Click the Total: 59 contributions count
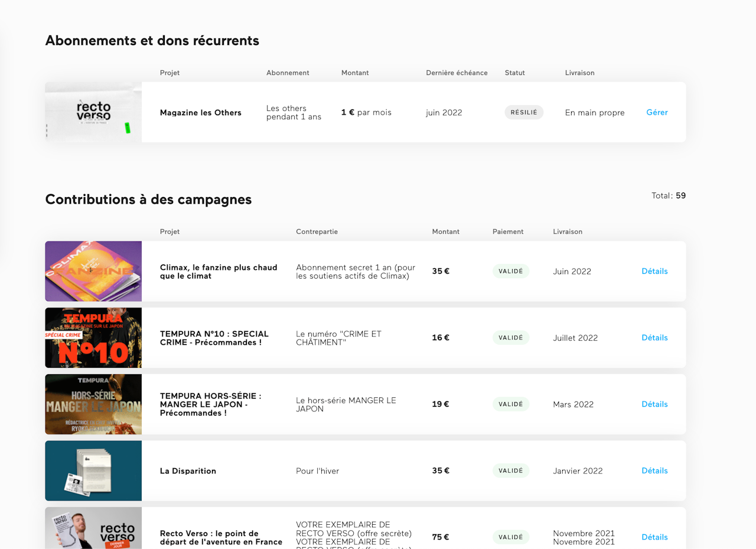 click(669, 195)
